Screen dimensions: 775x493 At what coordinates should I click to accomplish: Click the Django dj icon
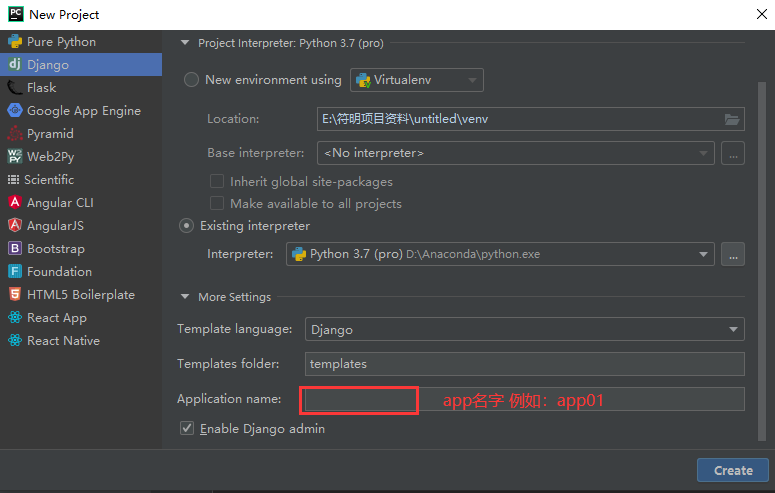[15, 64]
